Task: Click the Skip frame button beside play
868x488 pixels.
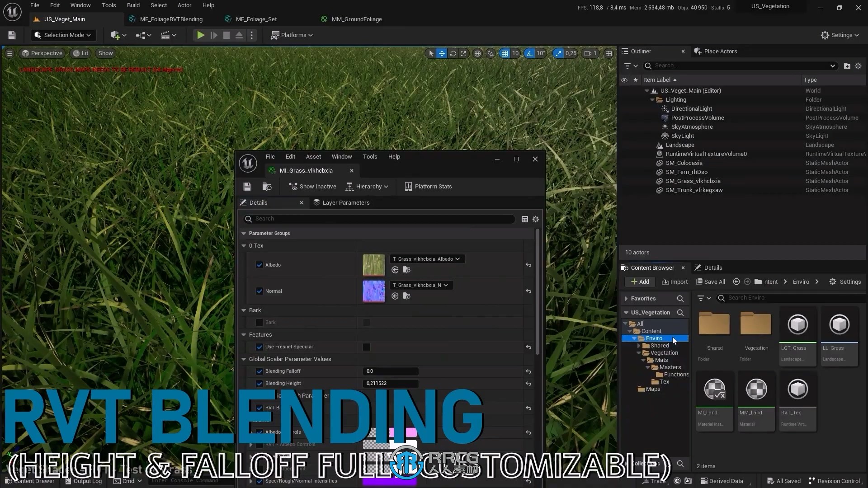Action: tap(214, 35)
